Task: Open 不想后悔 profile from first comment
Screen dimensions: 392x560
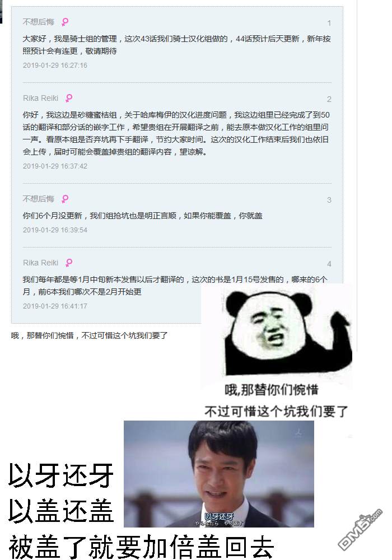Action: pyautogui.click(x=38, y=22)
